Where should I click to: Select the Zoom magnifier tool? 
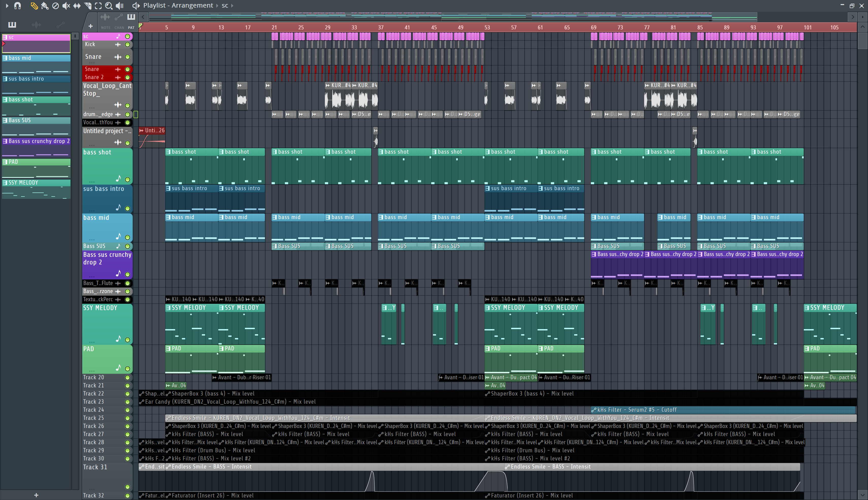(x=109, y=6)
